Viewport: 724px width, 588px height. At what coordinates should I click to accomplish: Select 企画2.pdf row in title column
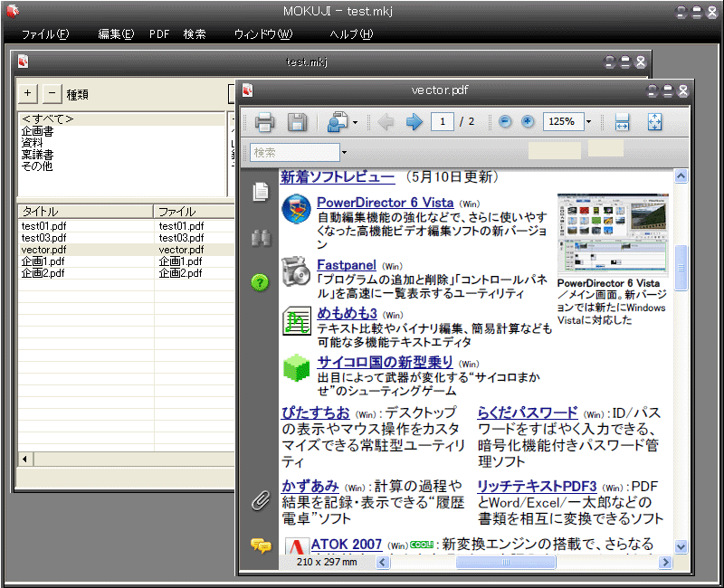coord(86,273)
